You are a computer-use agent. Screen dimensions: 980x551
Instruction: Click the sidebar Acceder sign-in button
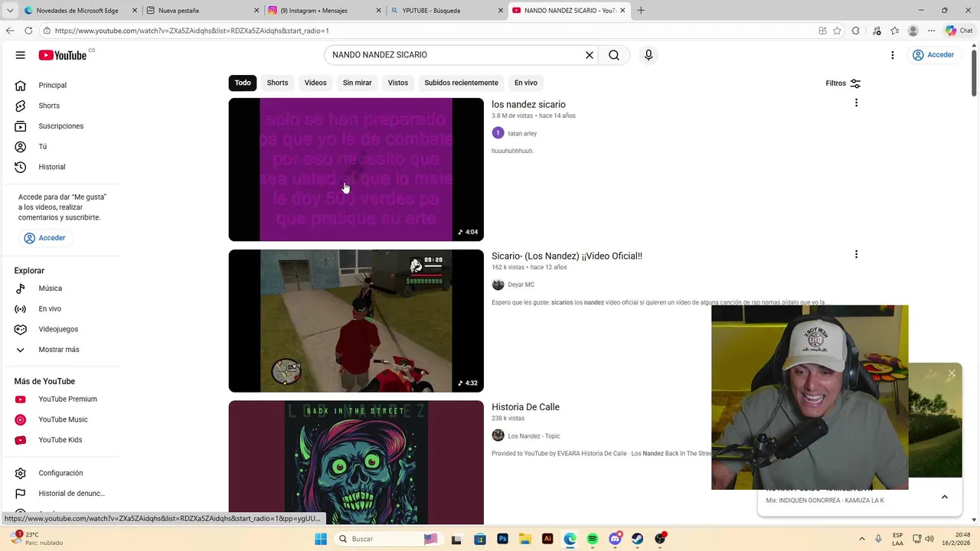click(x=45, y=238)
